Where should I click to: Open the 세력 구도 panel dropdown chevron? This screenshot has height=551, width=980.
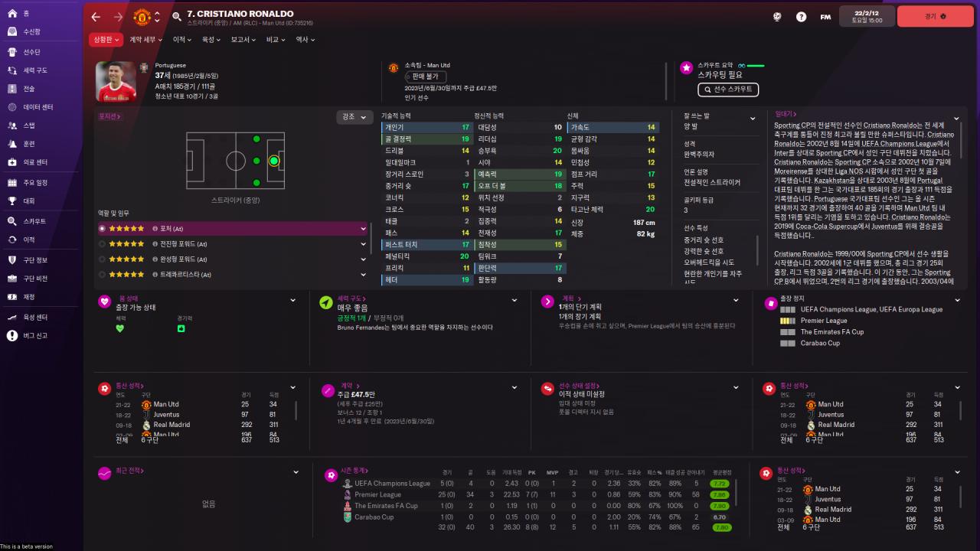click(x=514, y=302)
